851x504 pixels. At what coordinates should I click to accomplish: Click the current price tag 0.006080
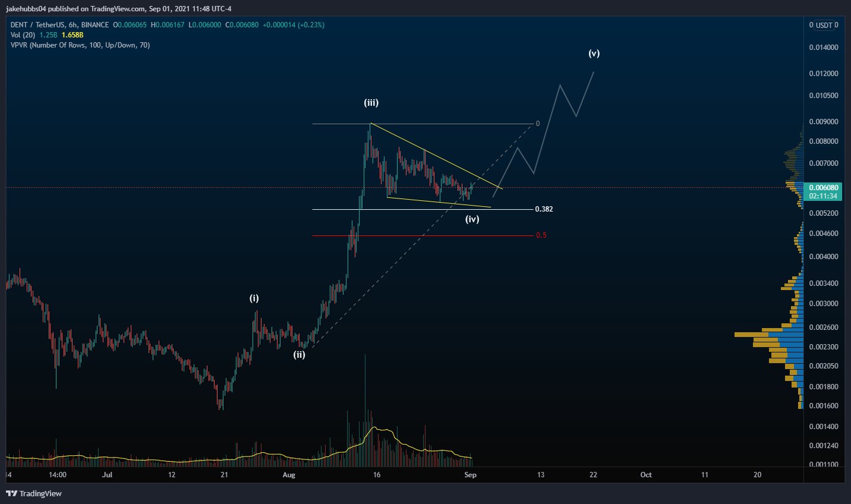824,188
